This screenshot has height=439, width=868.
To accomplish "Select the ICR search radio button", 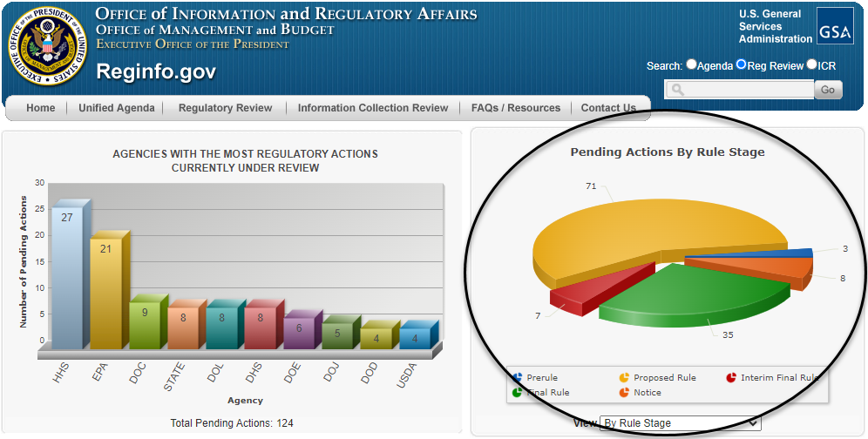I will click(811, 64).
